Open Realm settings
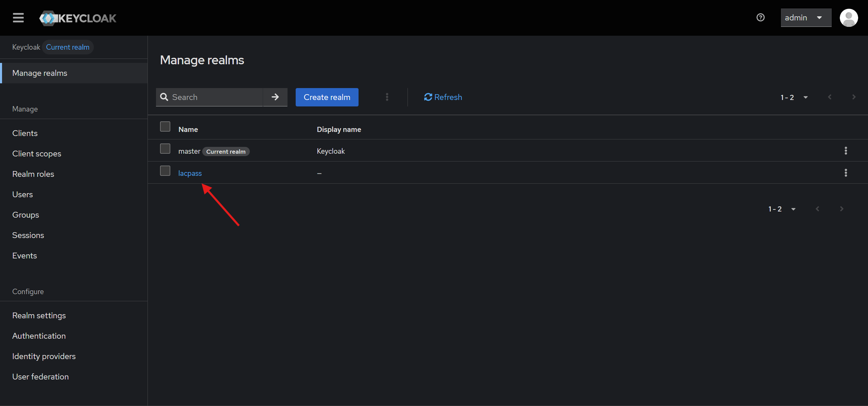 click(x=39, y=316)
